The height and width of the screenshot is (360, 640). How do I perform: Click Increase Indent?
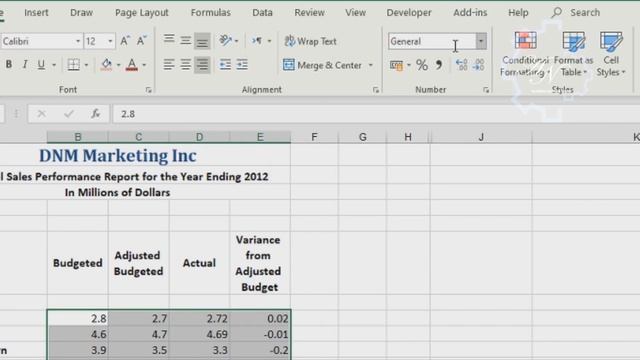click(x=242, y=64)
